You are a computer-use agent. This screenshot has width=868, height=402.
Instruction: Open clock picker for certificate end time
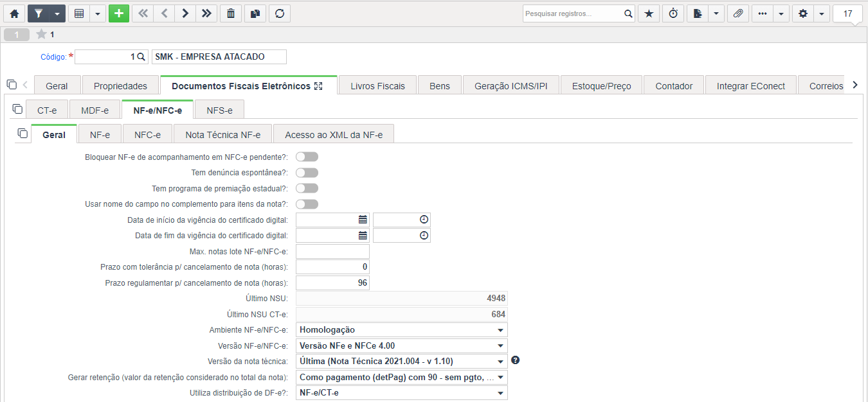click(x=424, y=236)
